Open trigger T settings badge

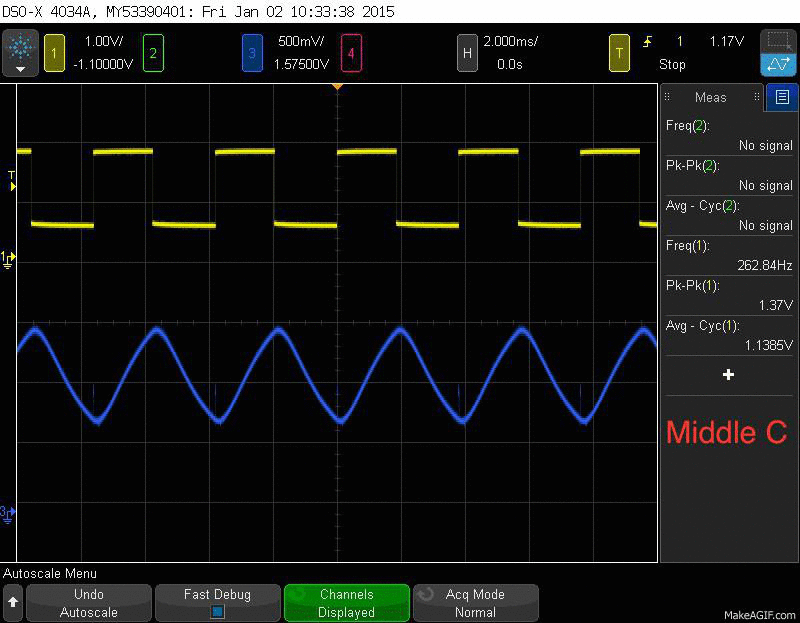tap(619, 53)
